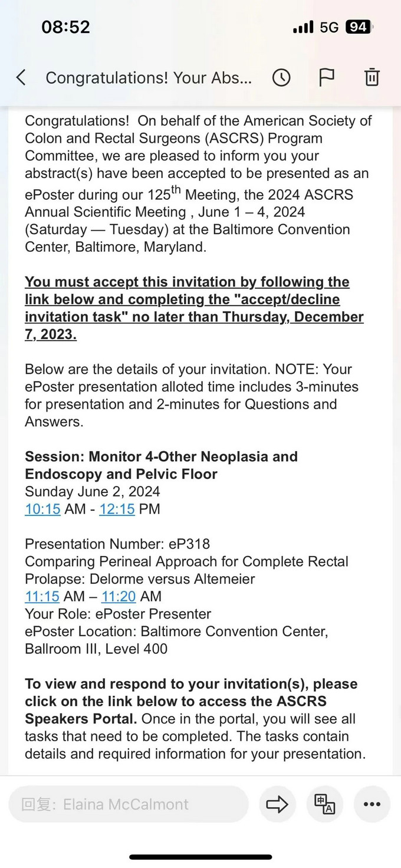
Task: Forward the email using the arrow icon
Action: pyautogui.click(x=277, y=804)
